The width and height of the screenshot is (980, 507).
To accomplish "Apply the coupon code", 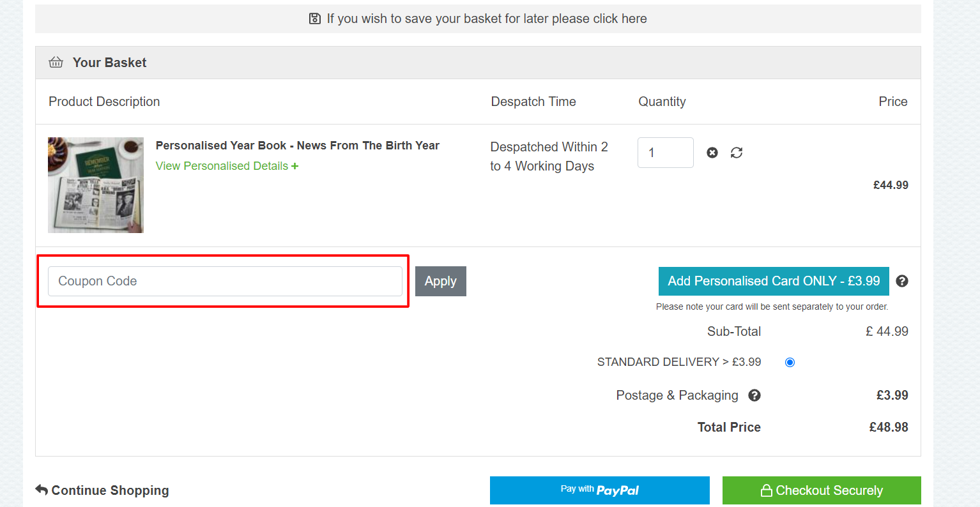I will (x=441, y=281).
